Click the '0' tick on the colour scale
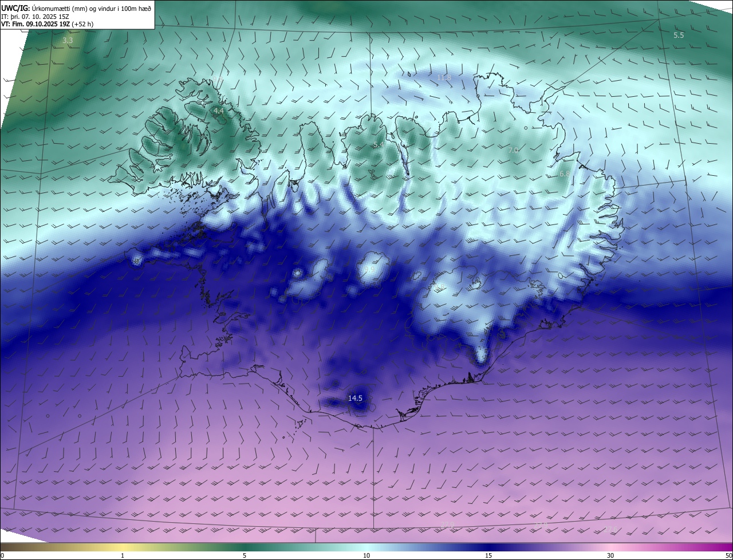733x560 pixels. (x=2, y=555)
